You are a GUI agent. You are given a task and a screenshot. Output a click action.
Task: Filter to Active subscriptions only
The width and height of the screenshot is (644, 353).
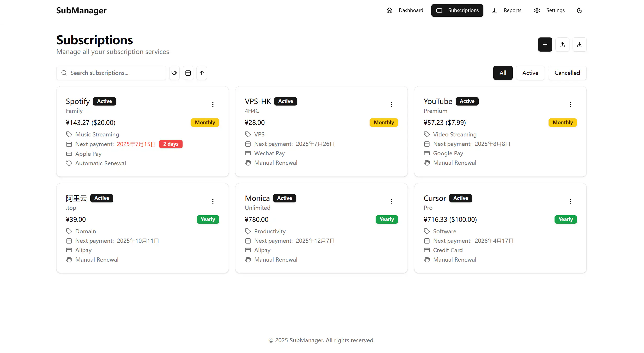(530, 73)
